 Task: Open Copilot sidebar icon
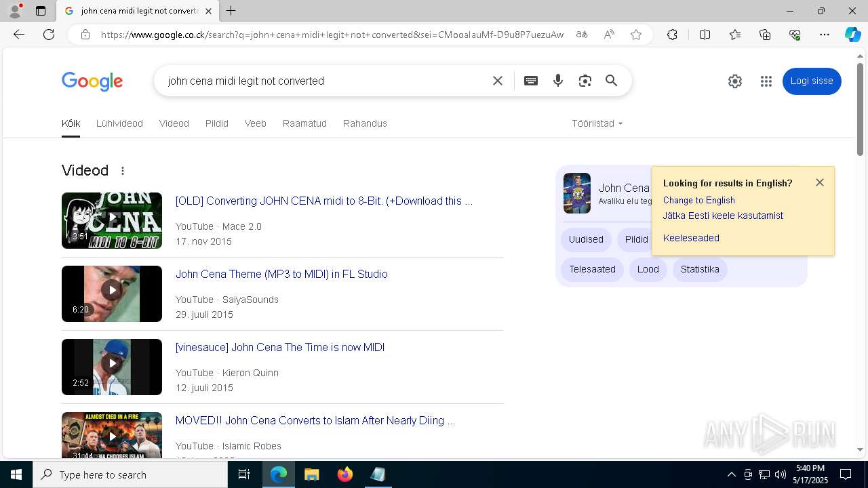[x=852, y=35]
